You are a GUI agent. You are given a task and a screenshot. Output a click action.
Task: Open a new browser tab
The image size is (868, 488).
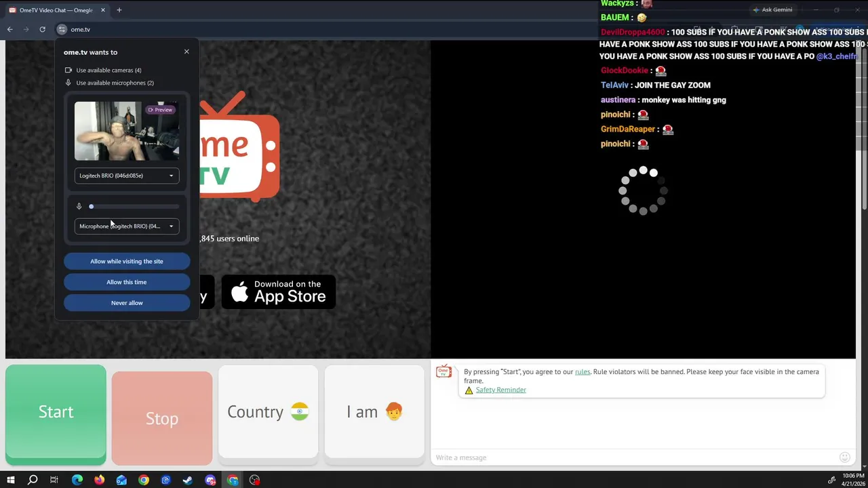(x=119, y=10)
